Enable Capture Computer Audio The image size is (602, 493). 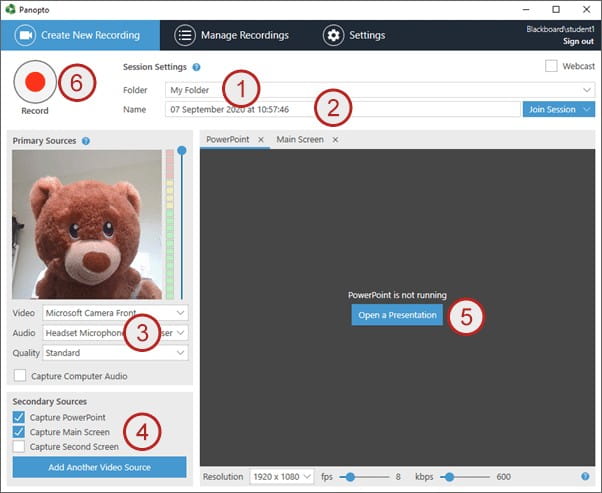tap(20, 376)
